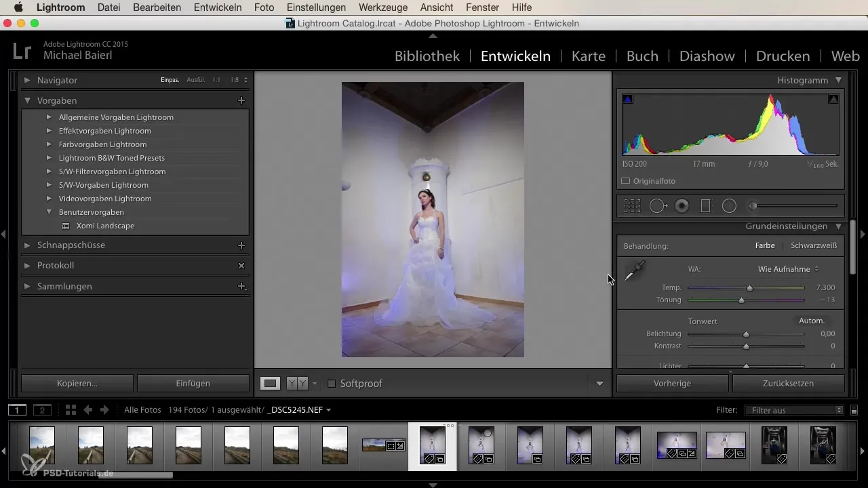868x488 pixels.
Task: Select main window display 1
Action: tap(18, 410)
